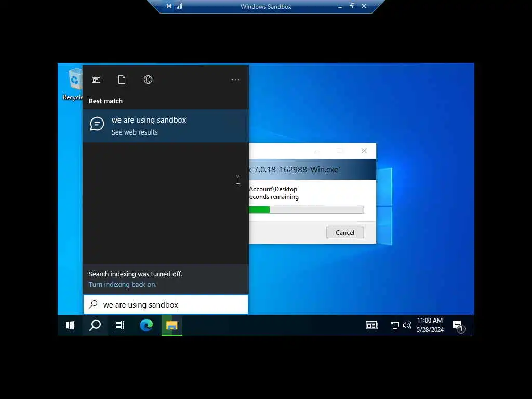The width and height of the screenshot is (532, 399).
Task: Click the 'Windows Sandbox' title text
Action: tap(265, 6)
